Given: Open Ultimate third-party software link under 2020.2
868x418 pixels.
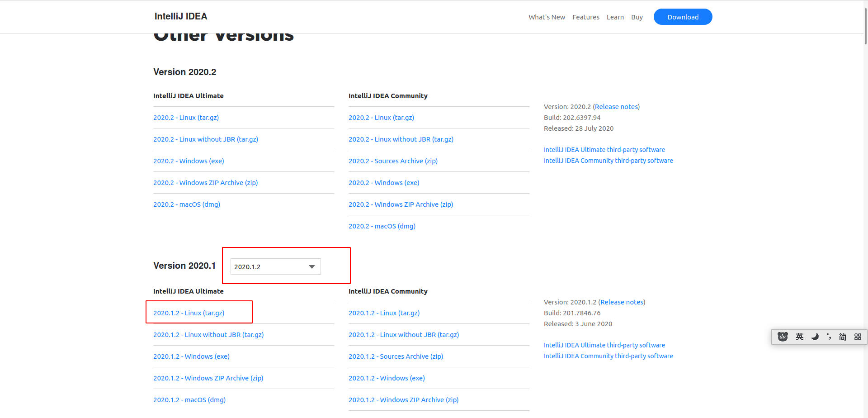Looking at the screenshot, I should 604,150.
